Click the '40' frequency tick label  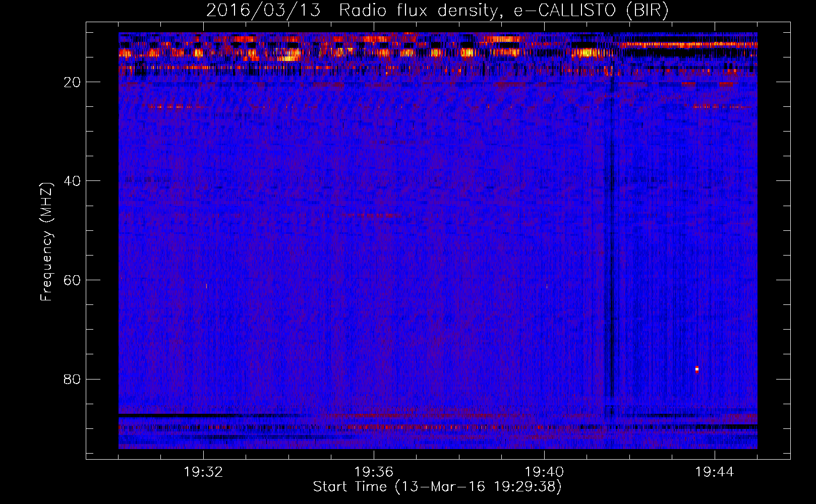click(x=72, y=181)
